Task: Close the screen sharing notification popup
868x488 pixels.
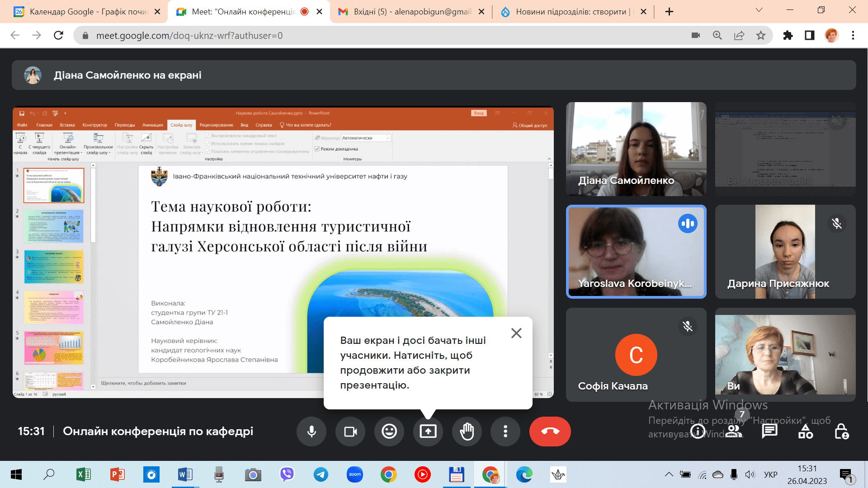Action: pos(516,333)
